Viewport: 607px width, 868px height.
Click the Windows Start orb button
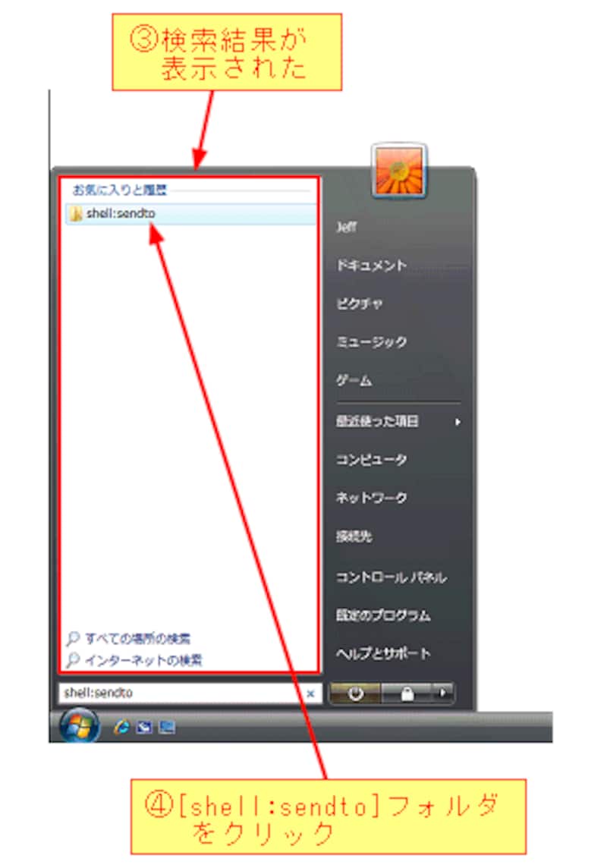tap(79, 725)
